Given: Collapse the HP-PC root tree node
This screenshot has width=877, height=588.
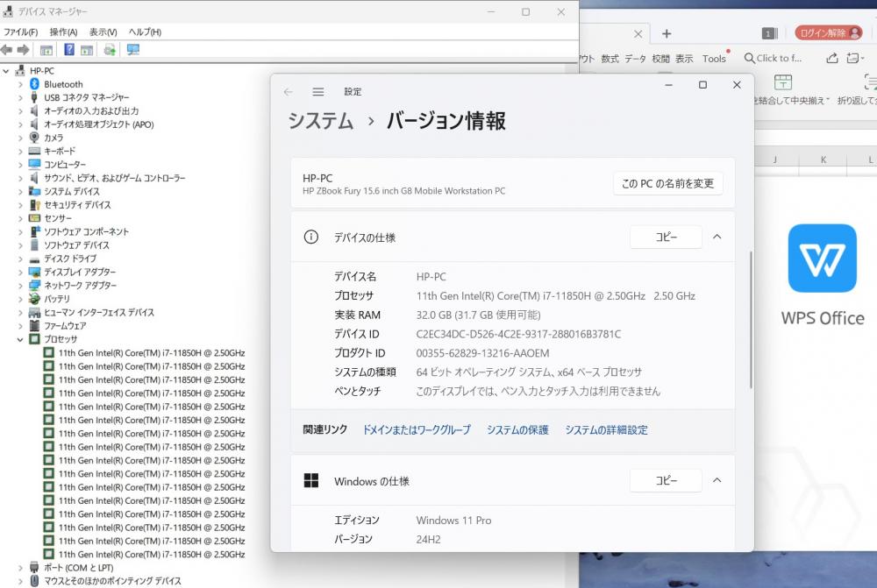Looking at the screenshot, I should coord(6,71).
